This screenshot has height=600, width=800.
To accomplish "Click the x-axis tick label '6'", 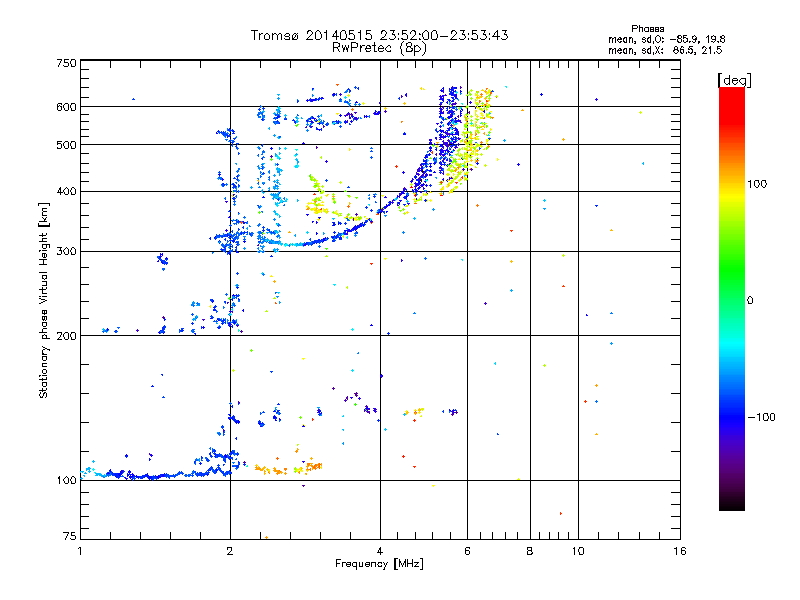I will [x=467, y=551].
